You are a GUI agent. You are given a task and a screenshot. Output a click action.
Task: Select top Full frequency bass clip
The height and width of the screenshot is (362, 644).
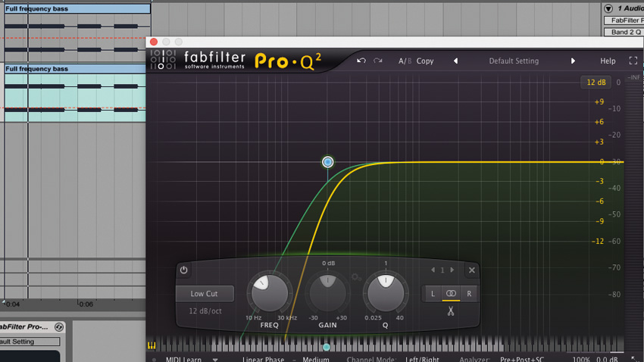pyautogui.click(x=77, y=8)
